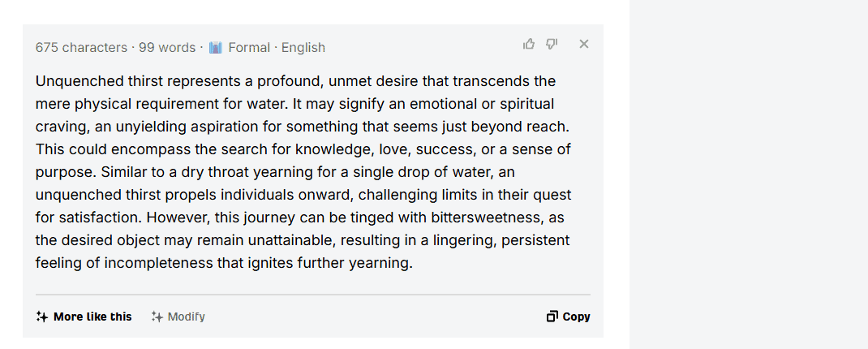Image resolution: width=868 pixels, height=349 pixels.
Task: Click the word However in the paragraph
Action: point(178,218)
